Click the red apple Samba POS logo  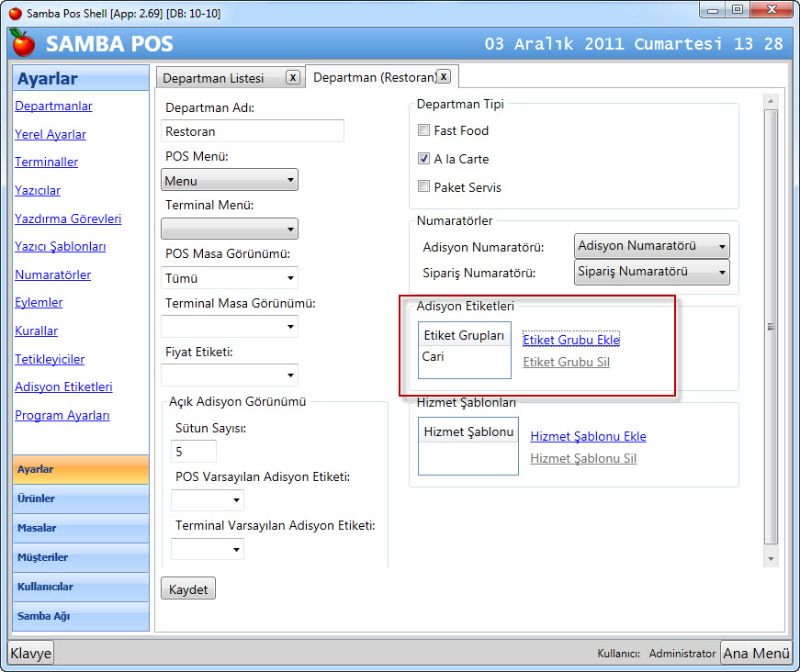(24, 43)
